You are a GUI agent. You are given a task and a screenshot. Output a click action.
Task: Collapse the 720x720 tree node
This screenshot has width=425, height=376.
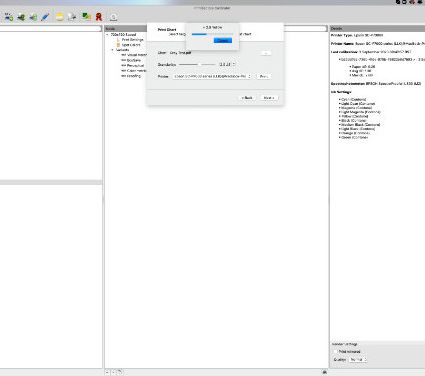click(x=107, y=35)
